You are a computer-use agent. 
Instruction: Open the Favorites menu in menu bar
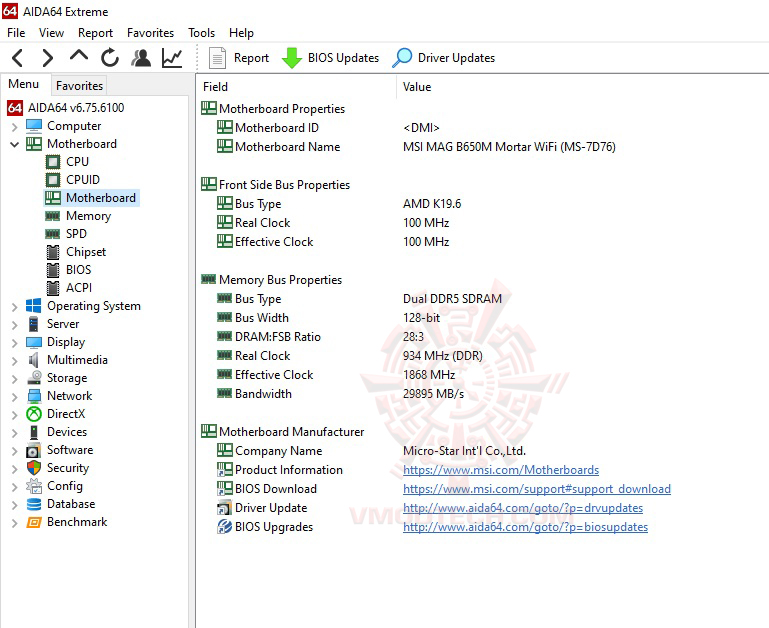(151, 33)
